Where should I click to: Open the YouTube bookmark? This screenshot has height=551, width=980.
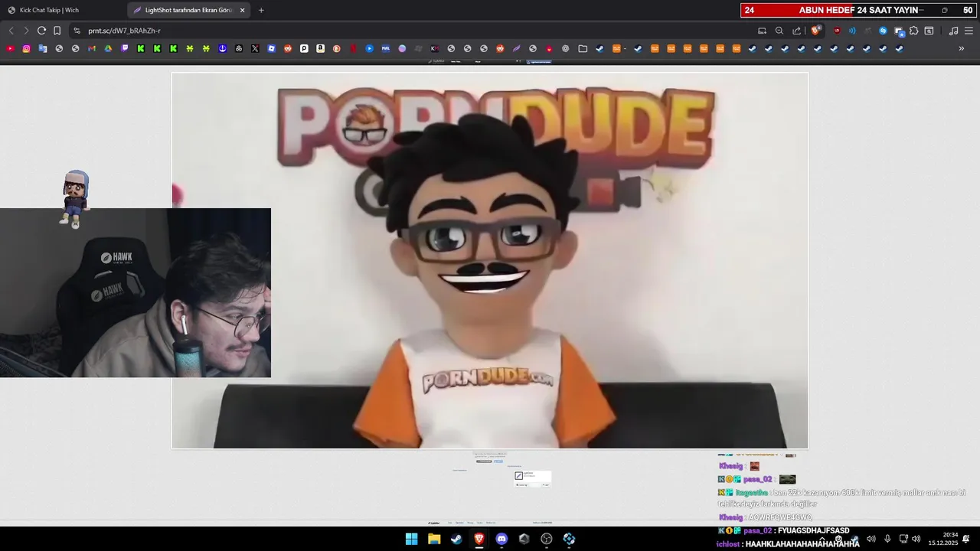10,48
